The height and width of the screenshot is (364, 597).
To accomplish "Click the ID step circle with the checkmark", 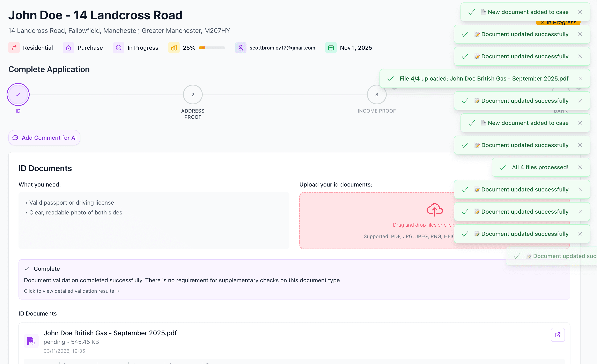I will tap(18, 95).
